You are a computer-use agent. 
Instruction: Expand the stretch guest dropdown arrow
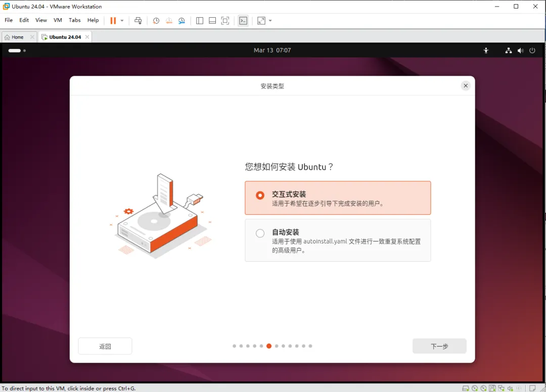[x=270, y=21]
